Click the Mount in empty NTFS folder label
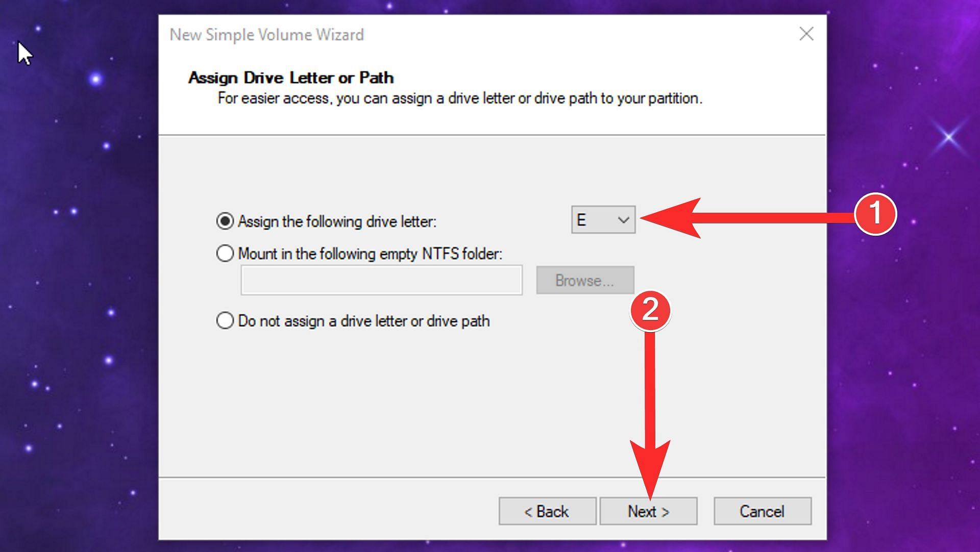 371,254
